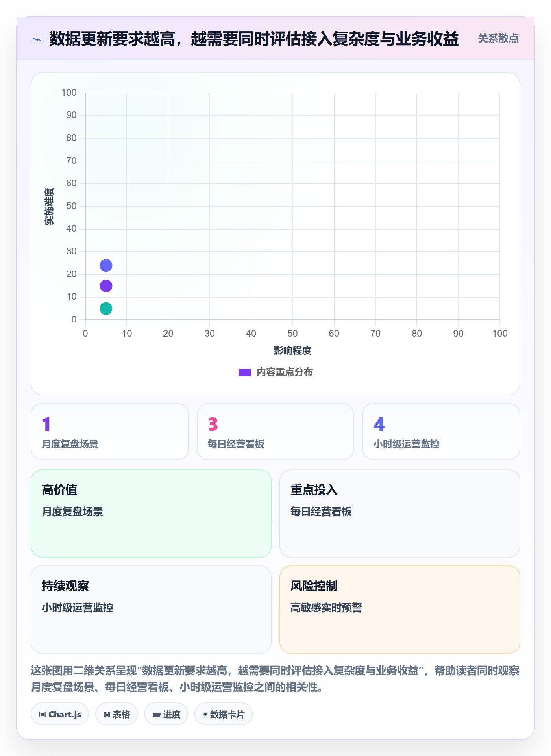Click the 影响程度 x-axis title

(x=292, y=350)
